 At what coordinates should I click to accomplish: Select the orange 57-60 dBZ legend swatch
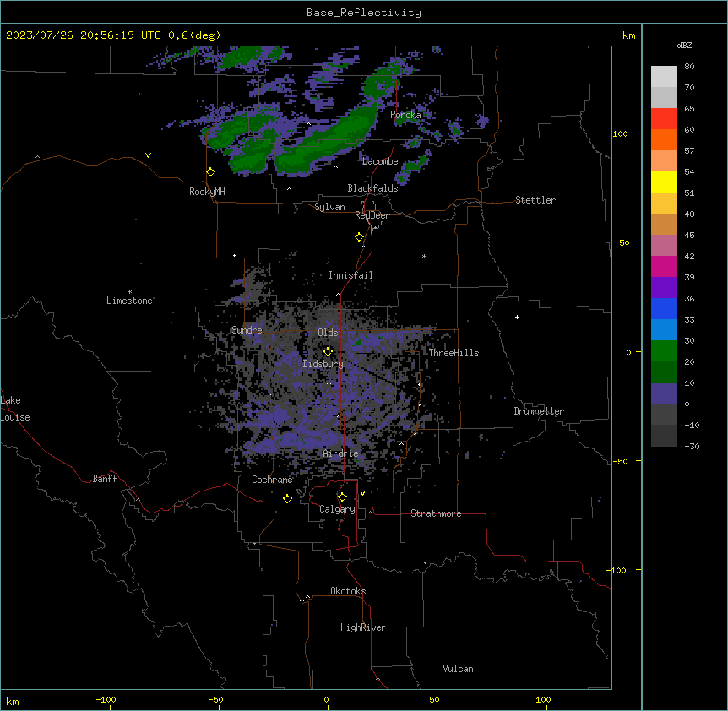(x=664, y=140)
